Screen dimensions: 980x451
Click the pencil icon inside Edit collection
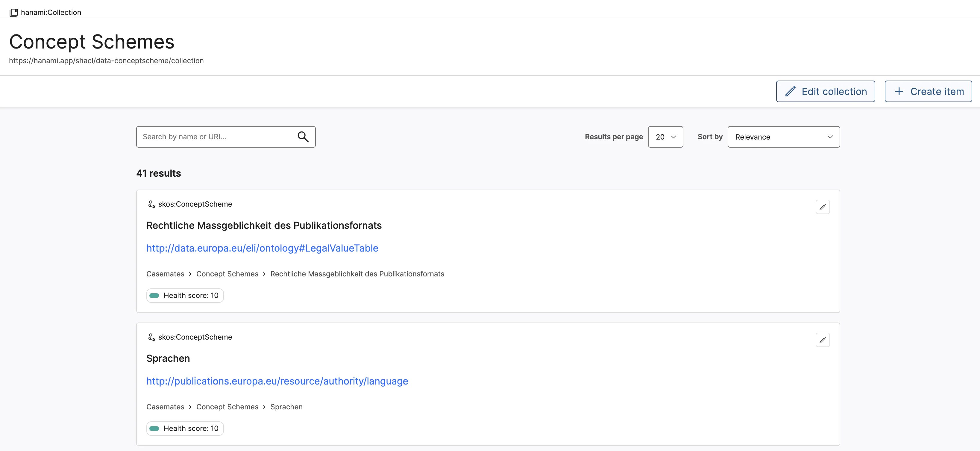790,91
